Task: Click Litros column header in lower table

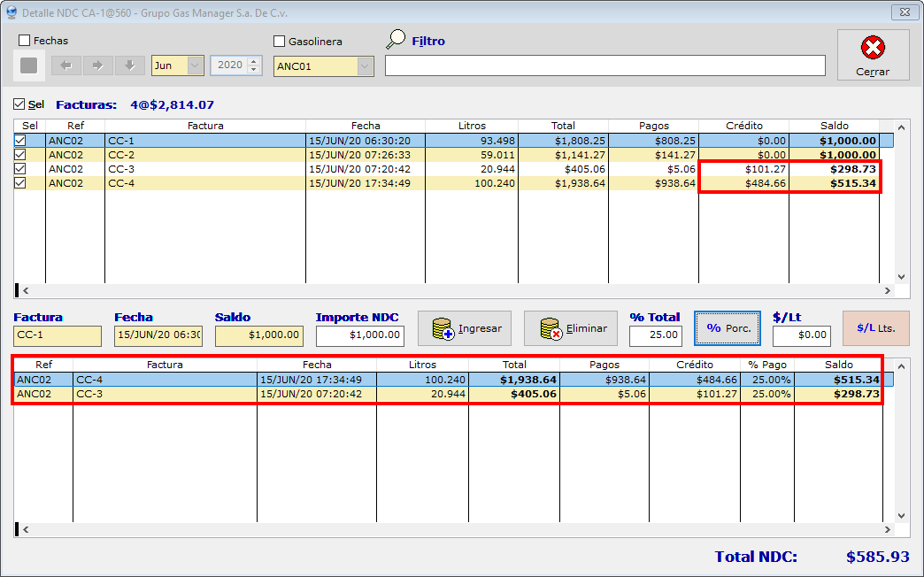Action: coord(422,365)
